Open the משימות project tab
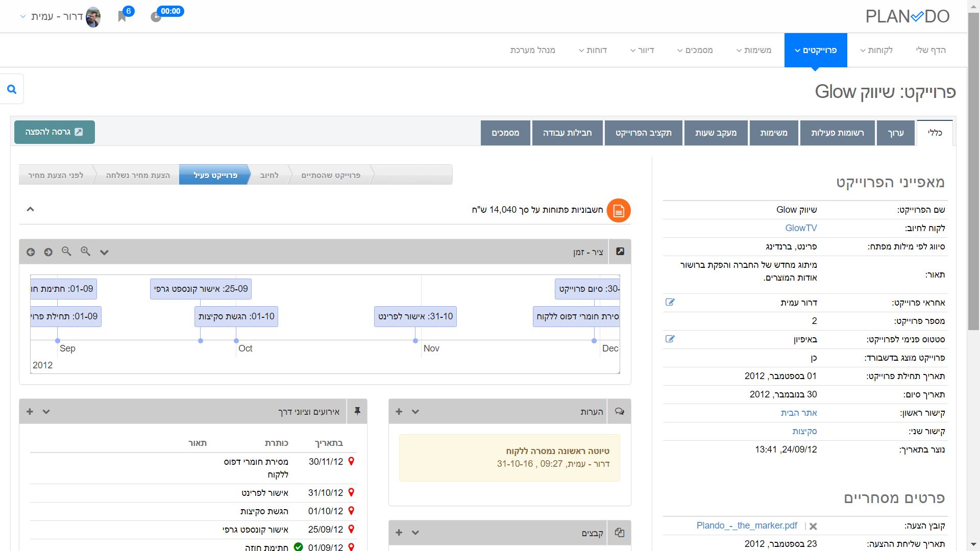 pyautogui.click(x=773, y=133)
